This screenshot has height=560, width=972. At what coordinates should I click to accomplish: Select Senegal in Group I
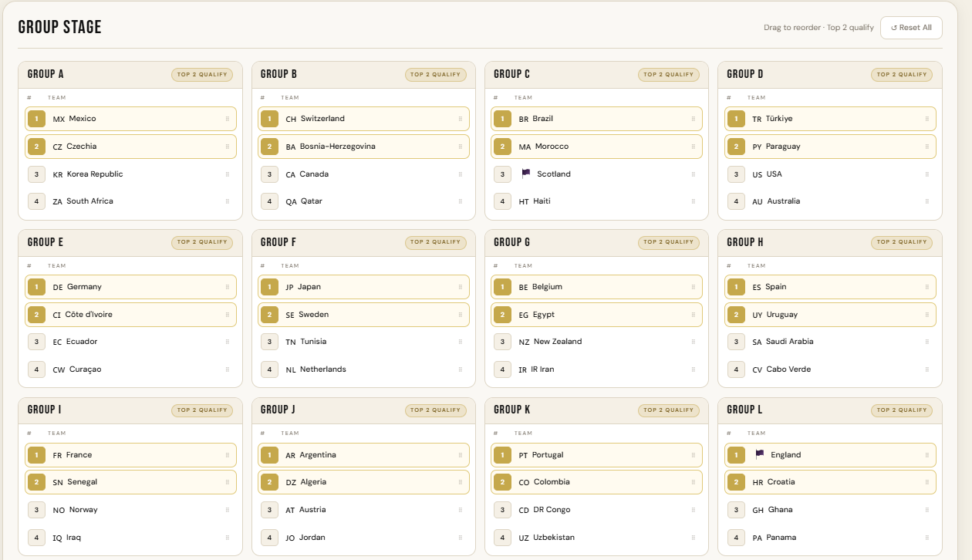pyautogui.click(x=130, y=482)
